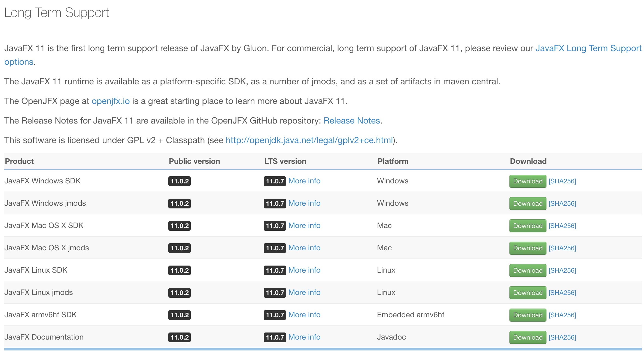Viewport: 644px width, 351px height.
Task: Download JavaFX Linux SDK
Action: click(527, 270)
